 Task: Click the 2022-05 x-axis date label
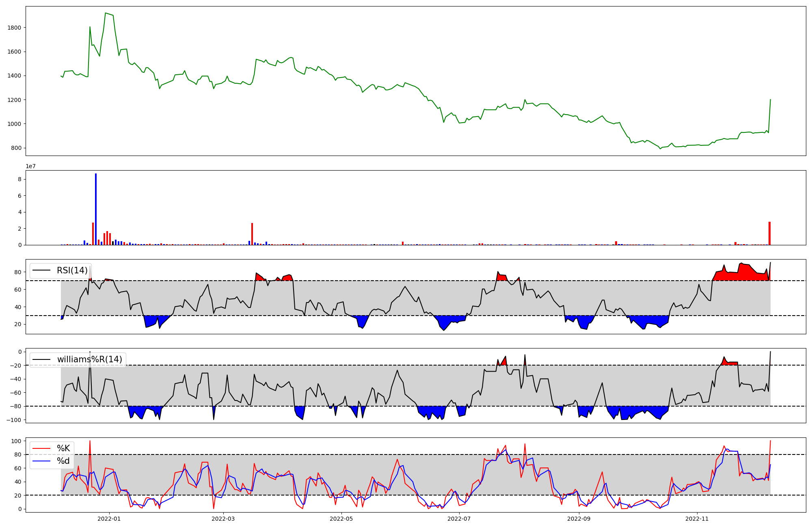(x=341, y=519)
